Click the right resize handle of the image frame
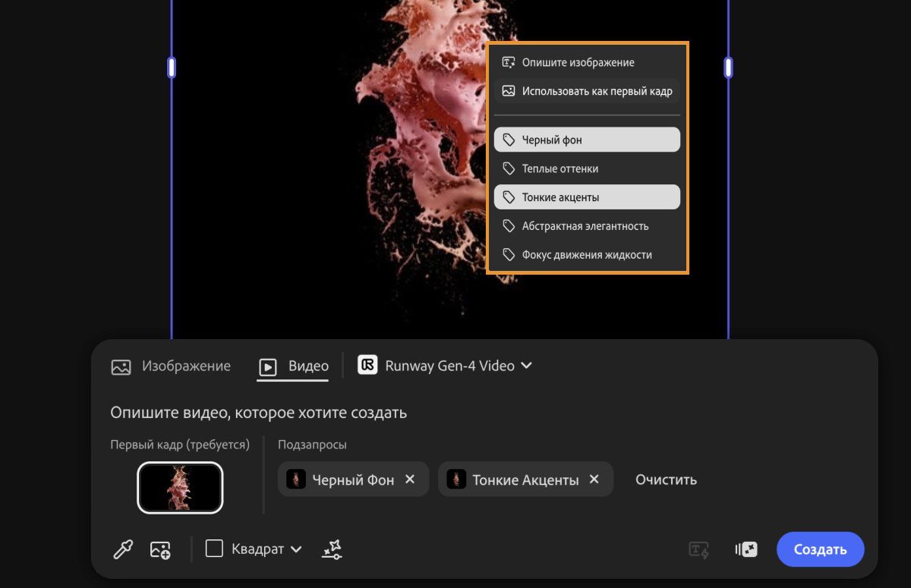The height and width of the screenshot is (588, 911). [729, 68]
